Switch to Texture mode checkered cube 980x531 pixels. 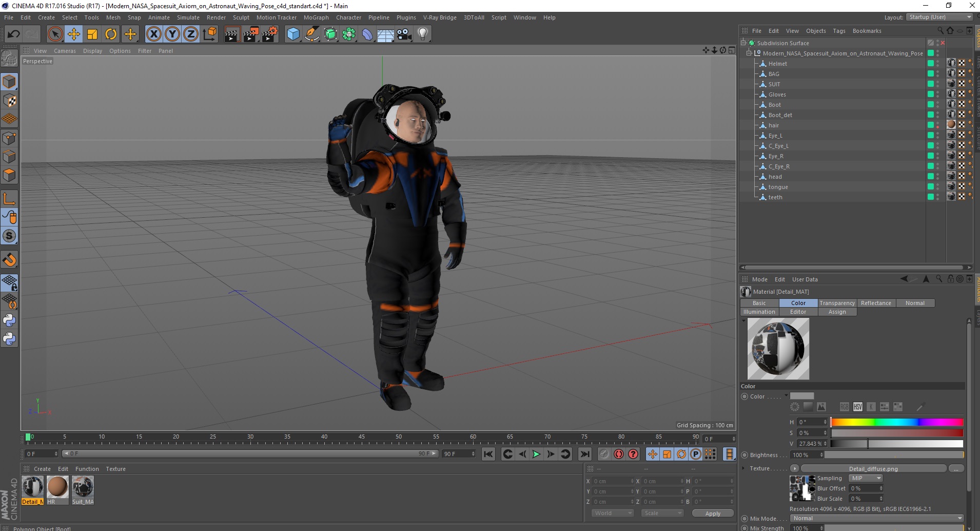(x=9, y=101)
